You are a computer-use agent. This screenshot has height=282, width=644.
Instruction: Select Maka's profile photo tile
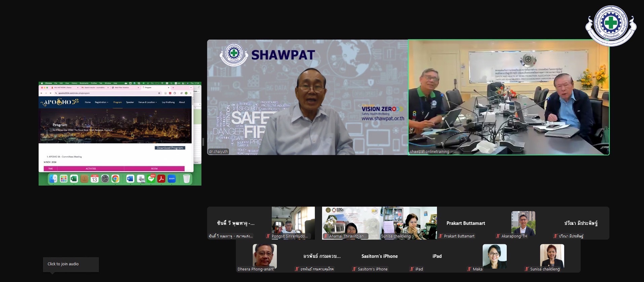495,256
